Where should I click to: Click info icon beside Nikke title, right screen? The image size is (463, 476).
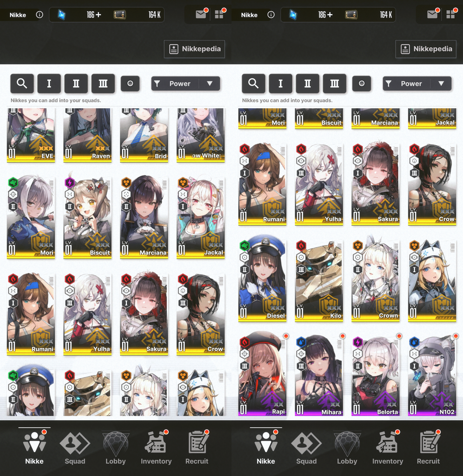271,15
